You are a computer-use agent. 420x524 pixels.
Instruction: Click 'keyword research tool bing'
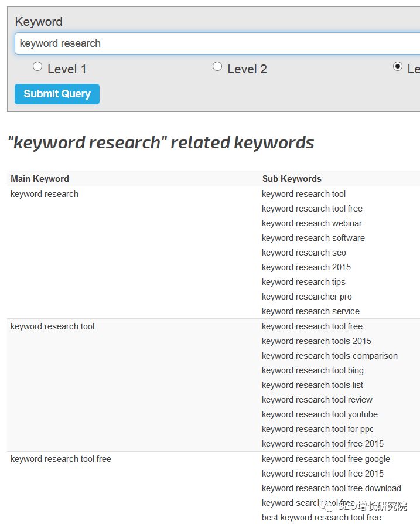[x=312, y=370]
